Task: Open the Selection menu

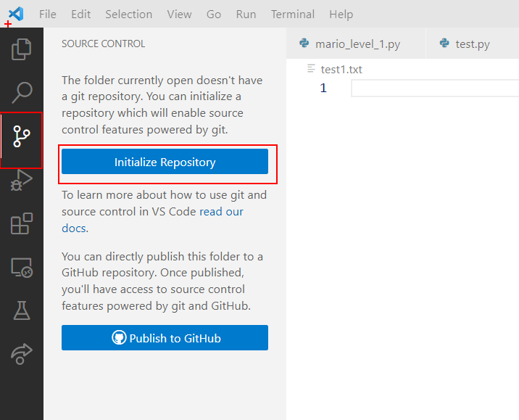Action: point(129,15)
